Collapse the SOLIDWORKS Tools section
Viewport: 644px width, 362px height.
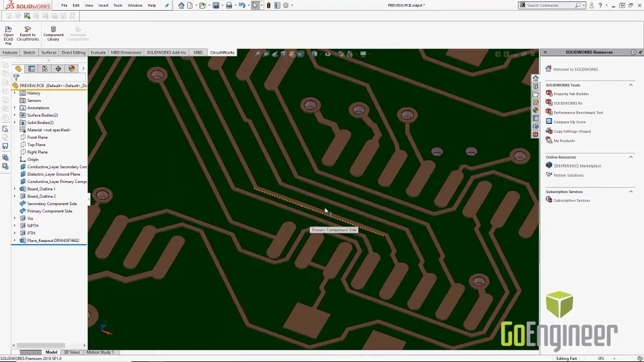[631, 85]
